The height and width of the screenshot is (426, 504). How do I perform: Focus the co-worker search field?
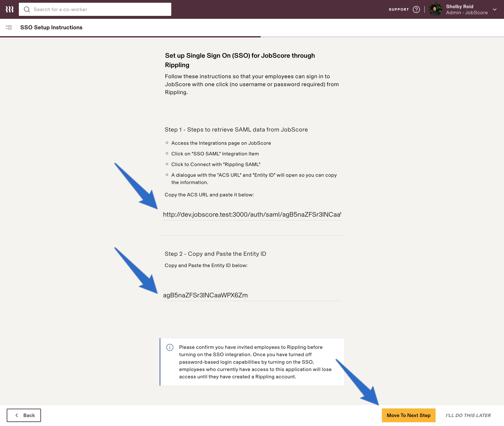coord(95,9)
